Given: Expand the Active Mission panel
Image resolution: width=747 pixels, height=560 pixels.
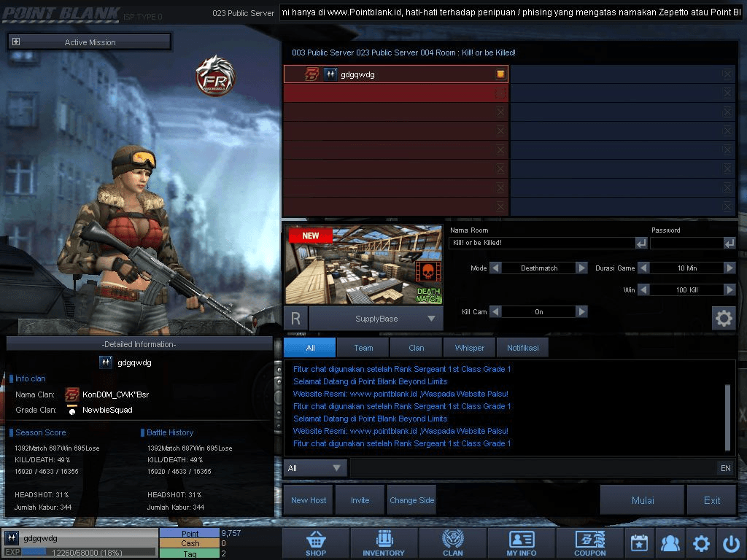Looking at the screenshot, I should [x=16, y=42].
